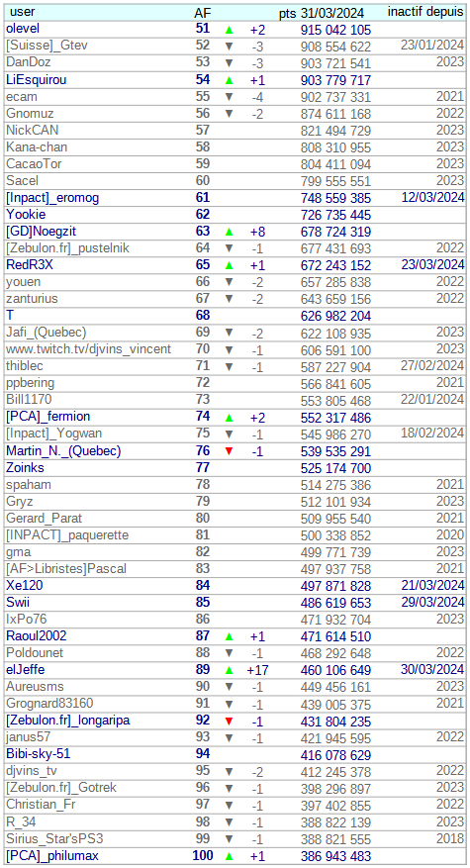Open the Yookie user link
This screenshot has height=868, width=470.
(26, 215)
